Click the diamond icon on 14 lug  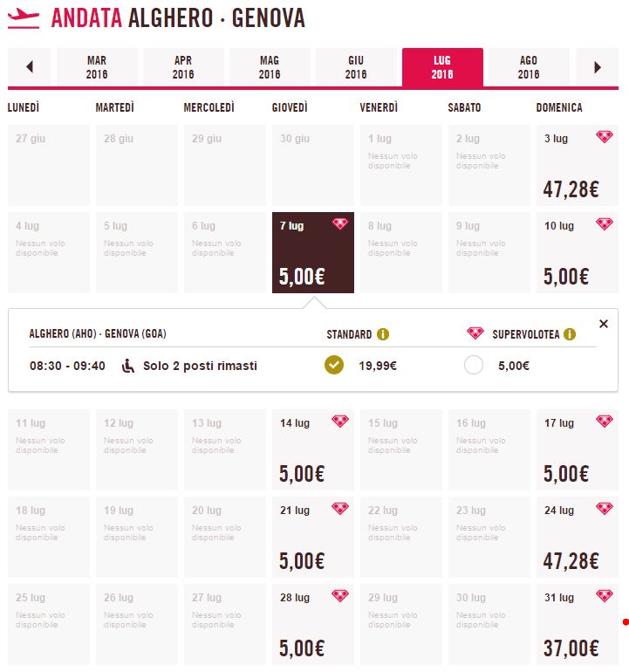pos(339,422)
